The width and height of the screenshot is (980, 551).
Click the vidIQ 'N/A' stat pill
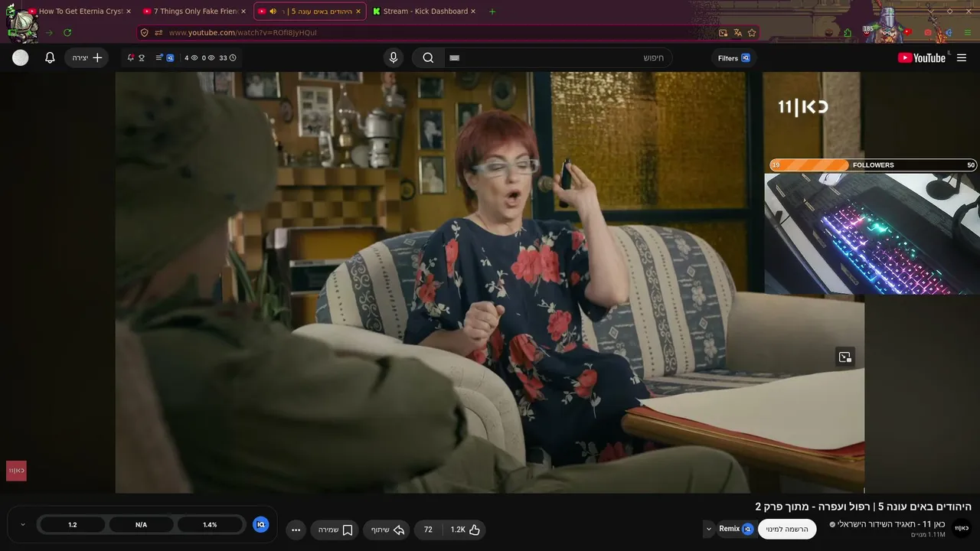pos(141,525)
